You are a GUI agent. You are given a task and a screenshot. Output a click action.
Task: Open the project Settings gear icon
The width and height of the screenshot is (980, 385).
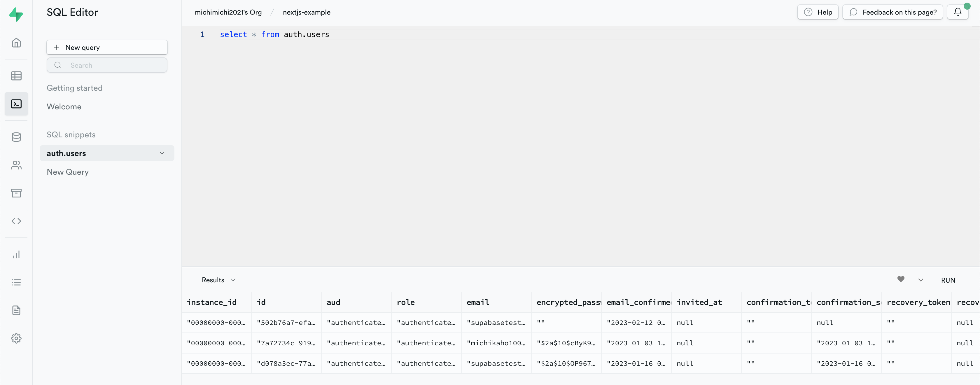tap(16, 338)
